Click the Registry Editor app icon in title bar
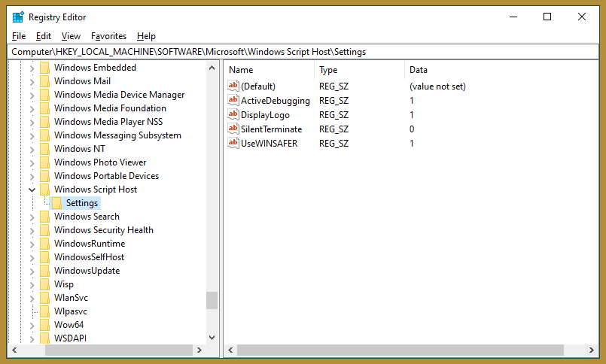Image resolution: width=606 pixels, height=364 pixels. tap(17, 17)
